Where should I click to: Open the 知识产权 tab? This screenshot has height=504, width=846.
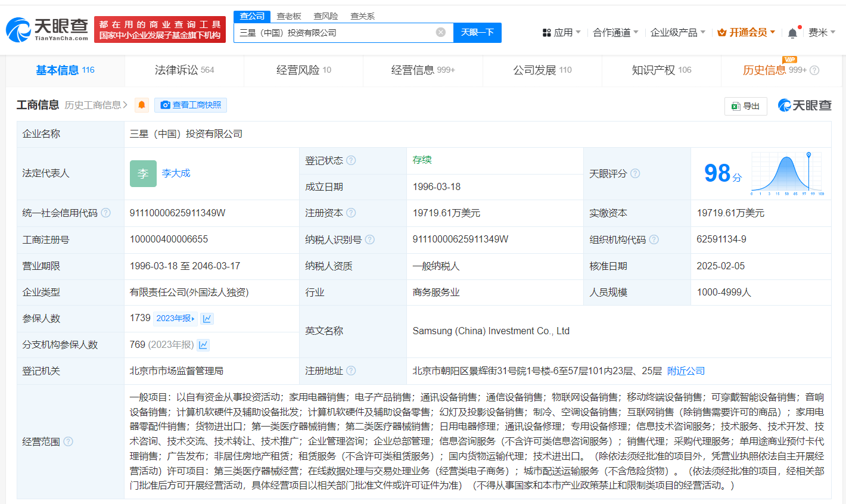661,70
